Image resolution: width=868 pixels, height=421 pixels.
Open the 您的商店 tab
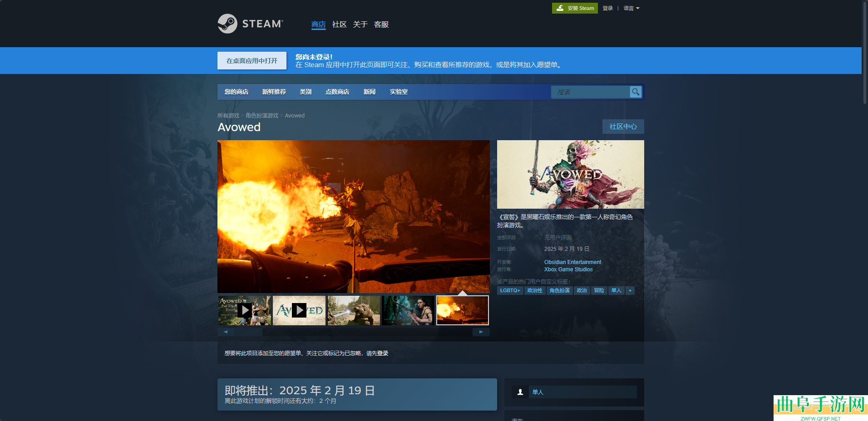[237, 92]
